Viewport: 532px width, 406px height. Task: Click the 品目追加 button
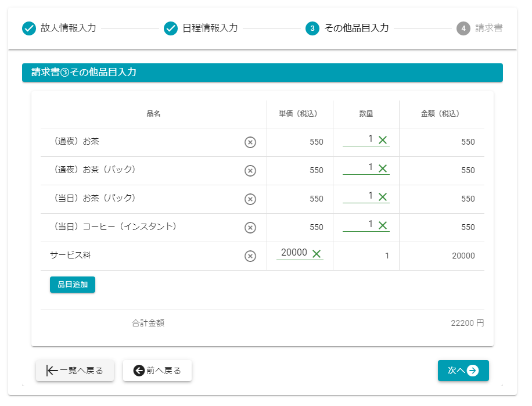73,285
